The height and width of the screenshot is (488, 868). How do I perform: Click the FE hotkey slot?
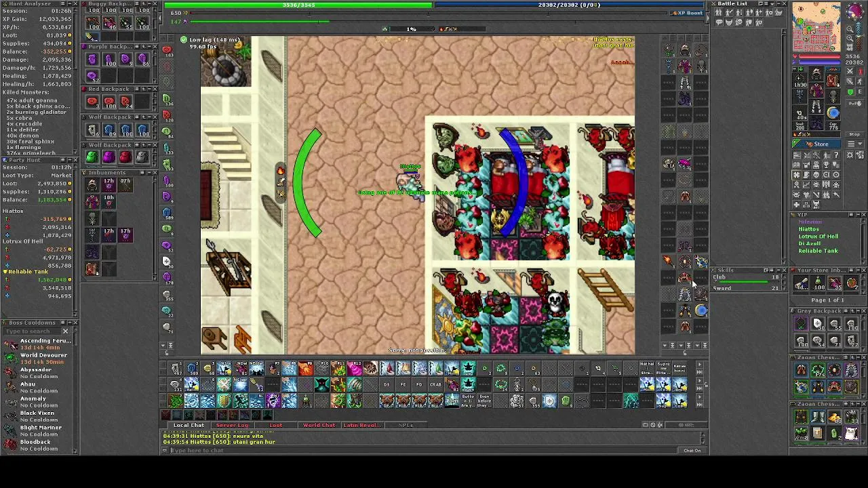coord(403,385)
